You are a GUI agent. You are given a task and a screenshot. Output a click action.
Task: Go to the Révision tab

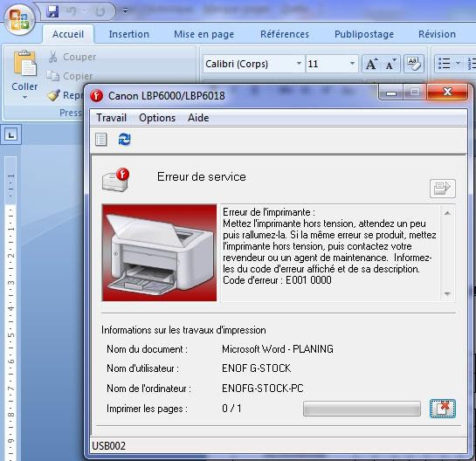437,34
